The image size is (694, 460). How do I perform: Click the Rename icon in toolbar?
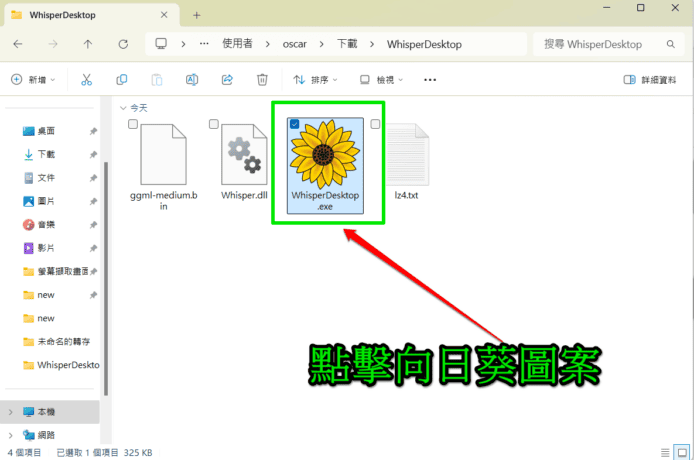click(192, 80)
